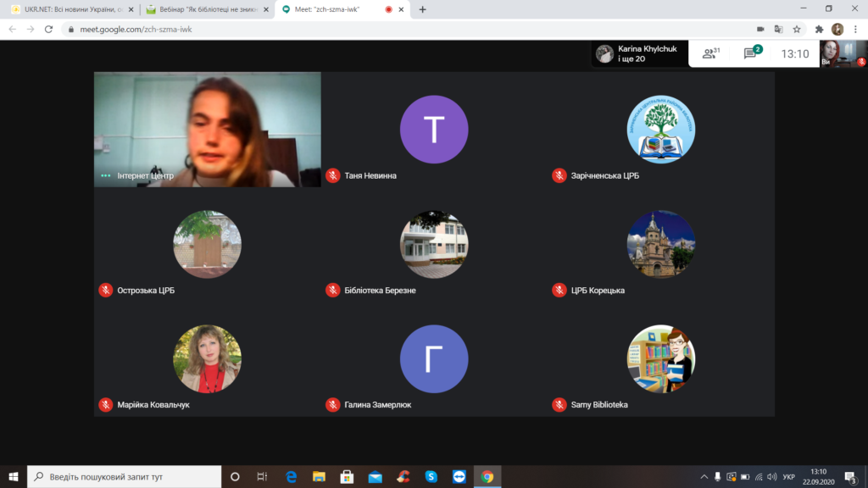Screen dimensions: 868x488
Task: Open the meeting chat icon
Action: (x=750, y=53)
